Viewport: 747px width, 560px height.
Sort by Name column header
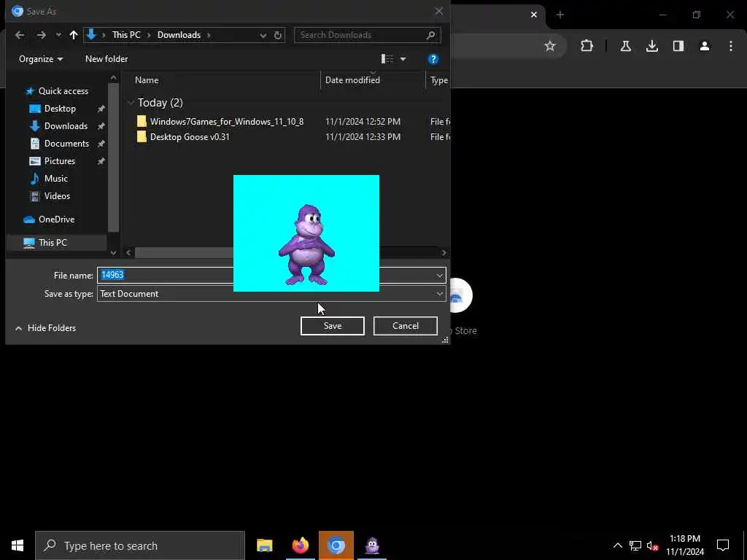(x=147, y=80)
